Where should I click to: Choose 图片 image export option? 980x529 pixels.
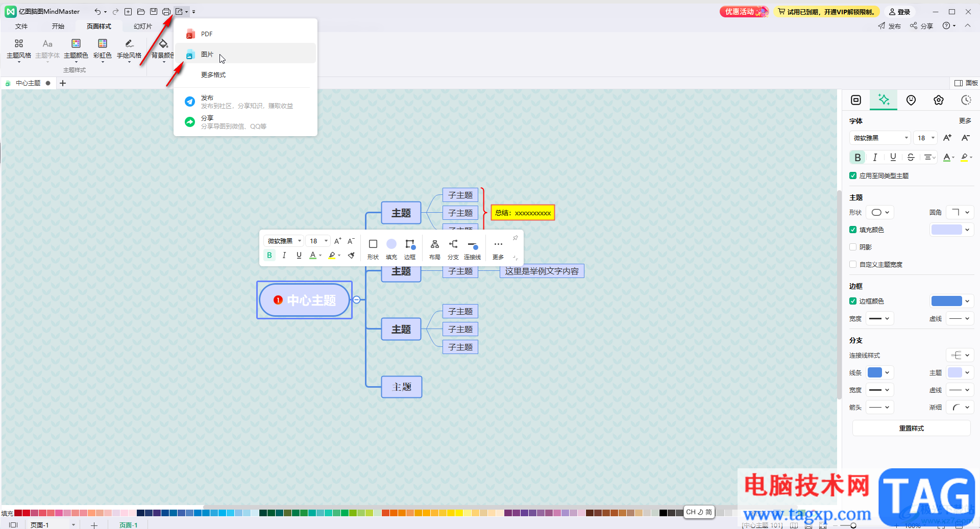[246, 54]
